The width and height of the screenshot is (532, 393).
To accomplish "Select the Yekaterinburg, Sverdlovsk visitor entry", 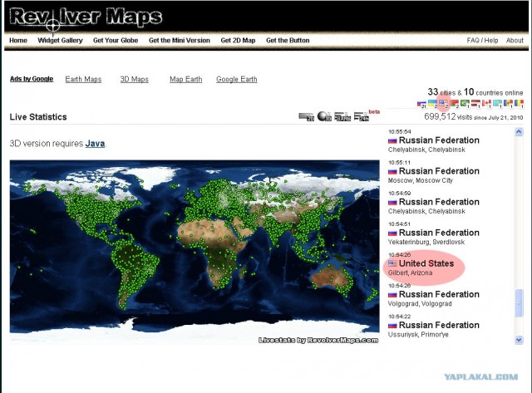I will point(434,233).
